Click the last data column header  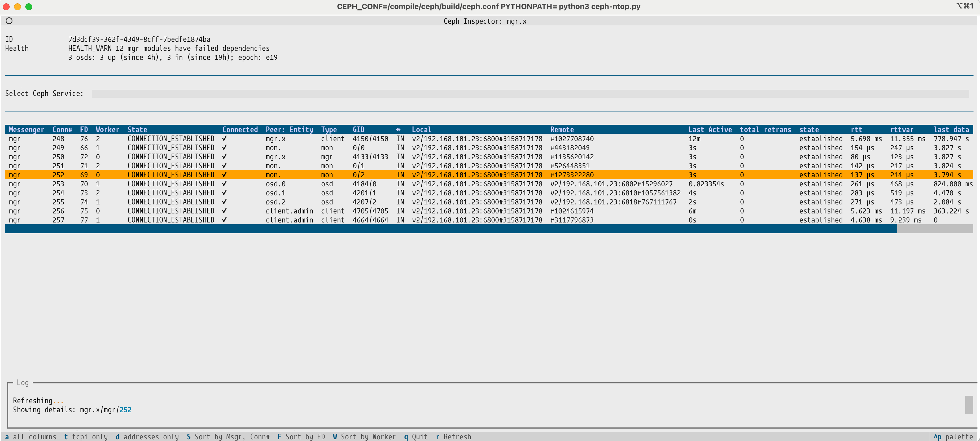coord(951,130)
